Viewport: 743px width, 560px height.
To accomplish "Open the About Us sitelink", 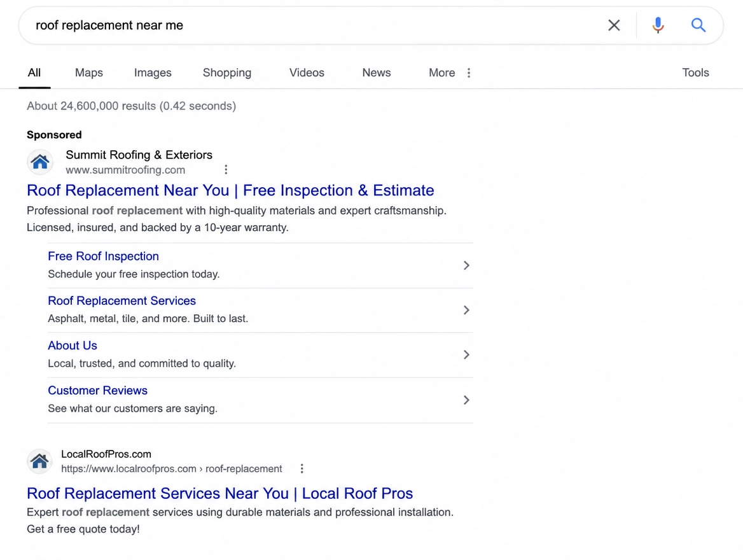I will pos(73,345).
